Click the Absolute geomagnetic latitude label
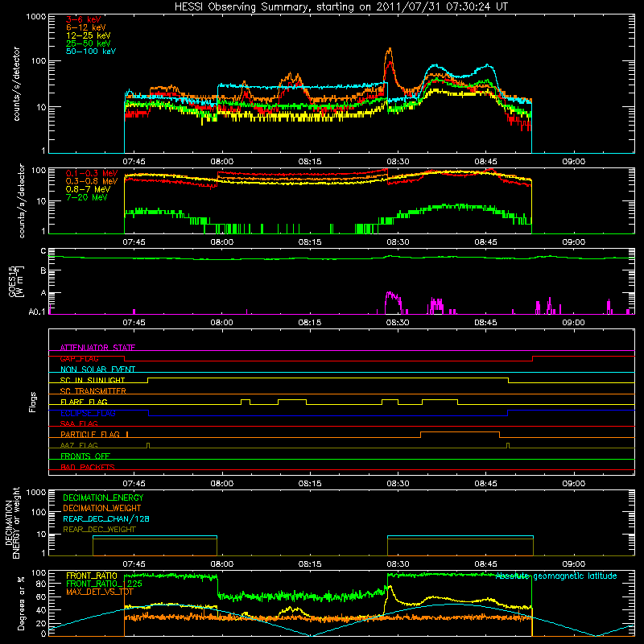 pos(556,576)
